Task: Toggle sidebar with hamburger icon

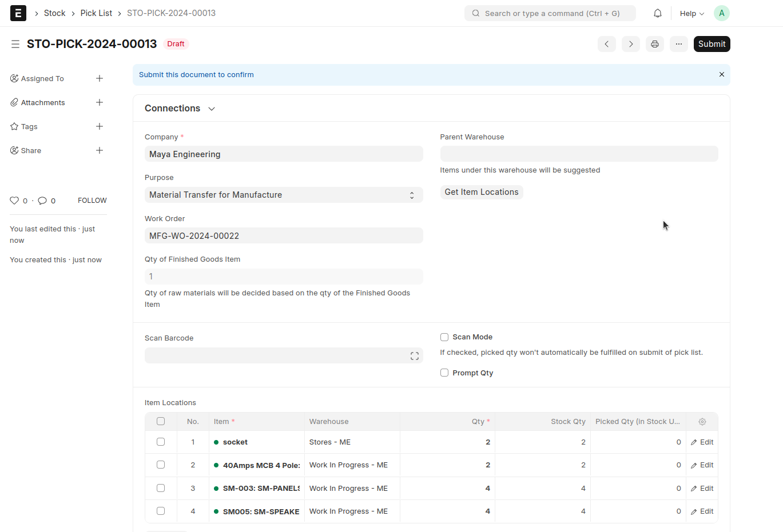Action: [15, 44]
